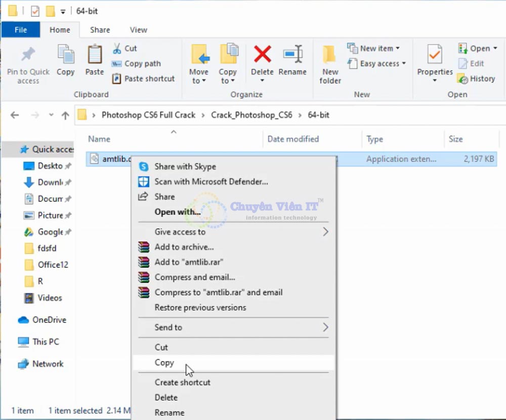Image resolution: width=506 pixels, height=420 pixels.
Task: Choose Copy in the context menu
Action: point(164,362)
